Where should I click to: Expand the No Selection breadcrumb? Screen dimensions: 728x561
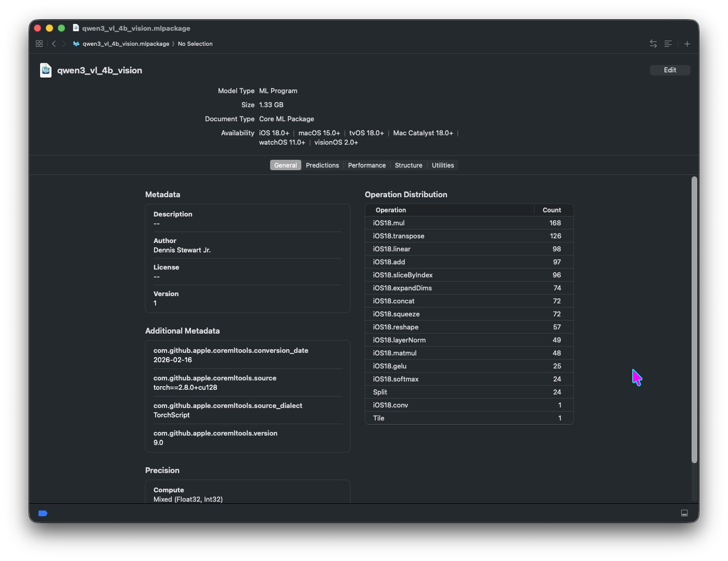[195, 44]
